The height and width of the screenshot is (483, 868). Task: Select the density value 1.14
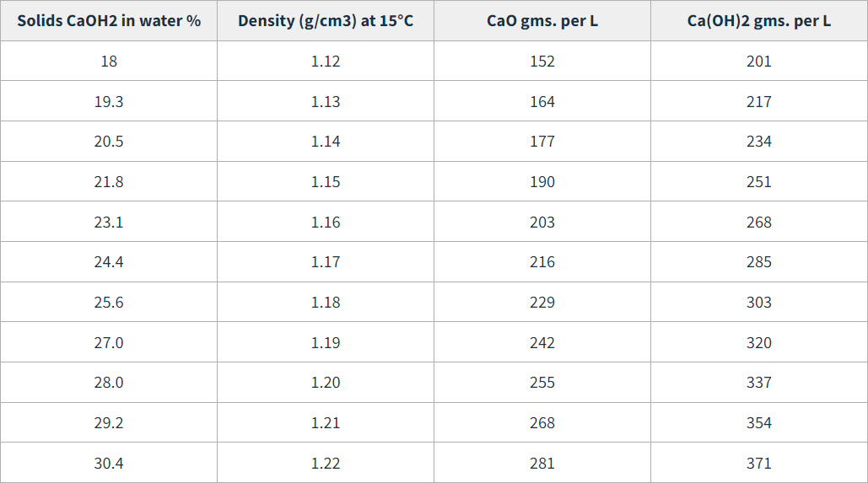click(x=326, y=142)
